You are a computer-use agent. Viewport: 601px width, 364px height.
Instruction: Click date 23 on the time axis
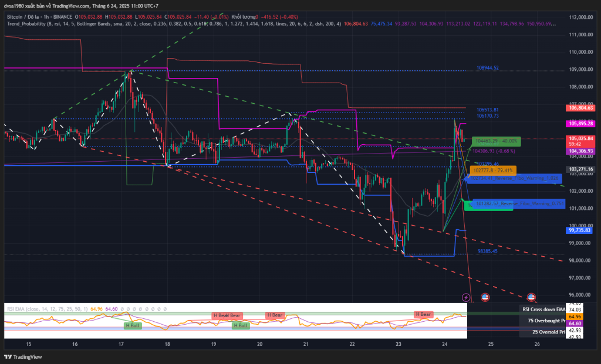[x=399, y=344]
